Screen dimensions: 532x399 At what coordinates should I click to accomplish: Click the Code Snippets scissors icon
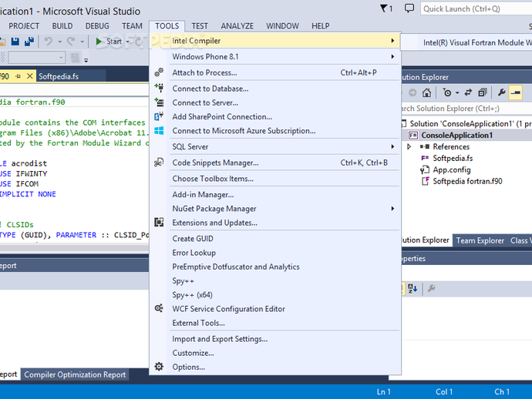(159, 163)
